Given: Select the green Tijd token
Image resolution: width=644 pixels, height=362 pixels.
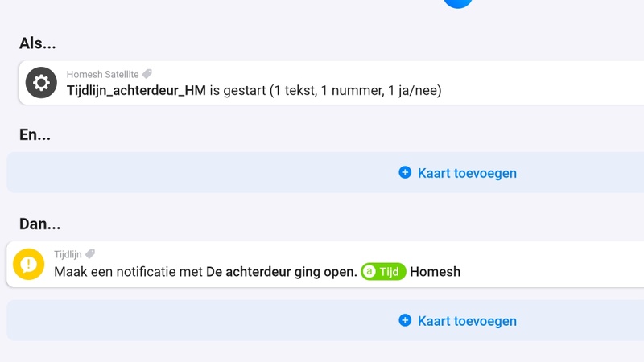Looking at the screenshot, I should [x=384, y=272].
